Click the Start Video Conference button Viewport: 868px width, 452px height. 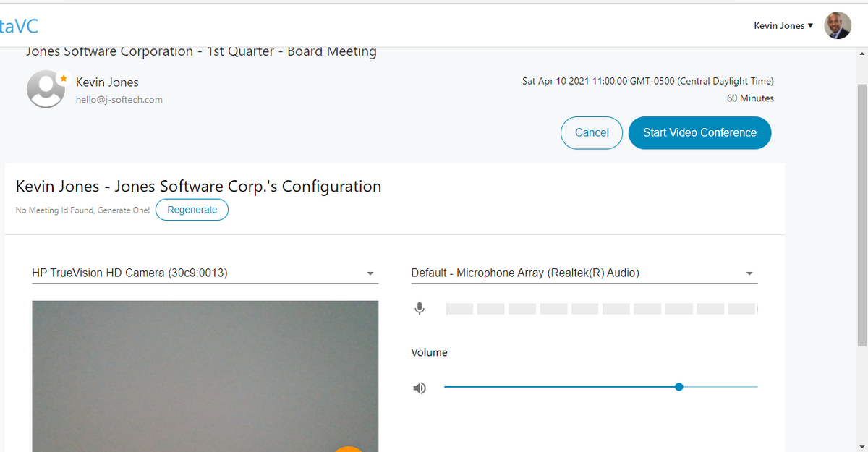(x=699, y=133)
